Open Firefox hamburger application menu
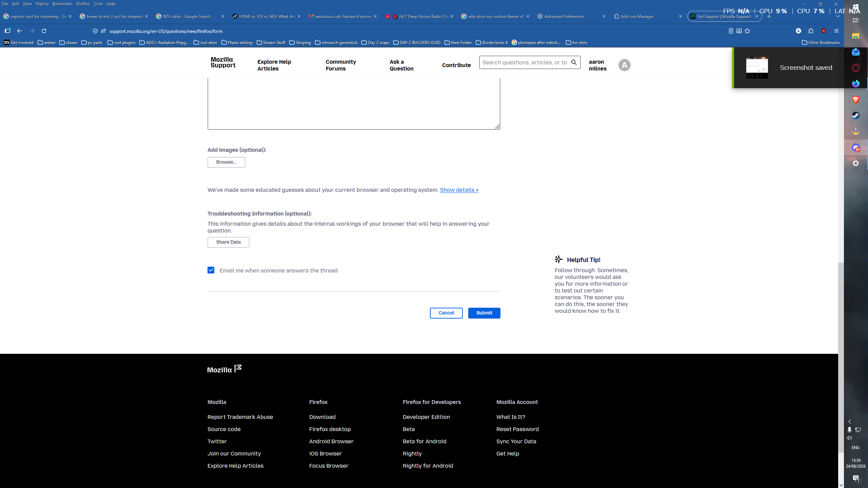This screenshot has height=488, width=868. click(836, 31)
